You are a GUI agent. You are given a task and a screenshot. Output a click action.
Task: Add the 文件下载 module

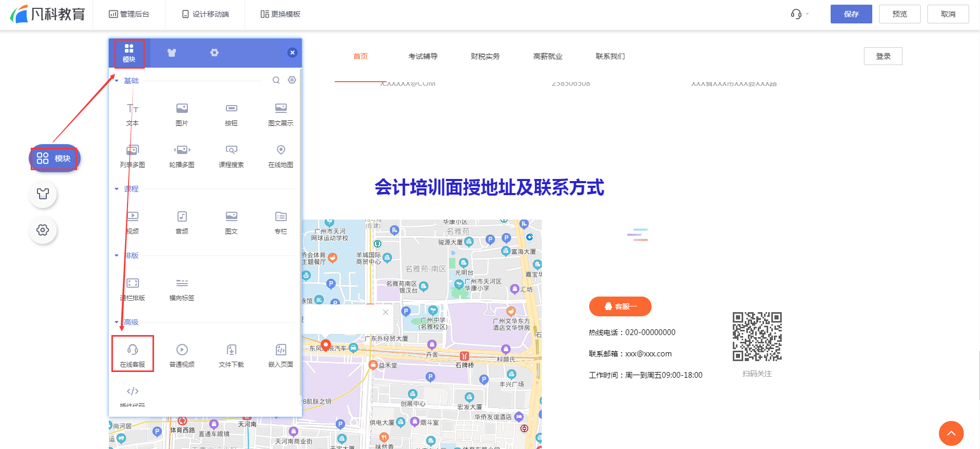[x=231, y=356]
